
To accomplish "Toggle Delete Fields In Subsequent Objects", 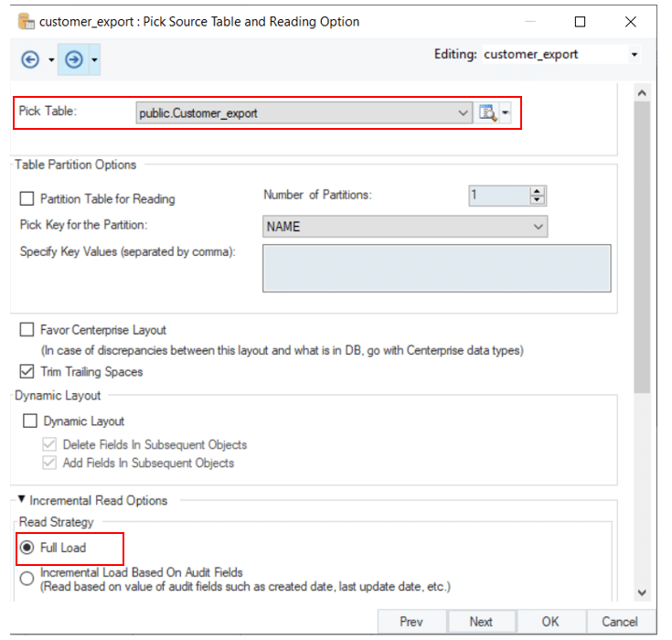I will click(49, 444).
